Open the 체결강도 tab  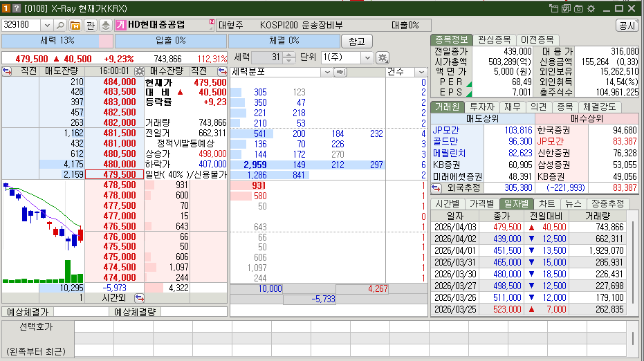click(x=600, y=107)
